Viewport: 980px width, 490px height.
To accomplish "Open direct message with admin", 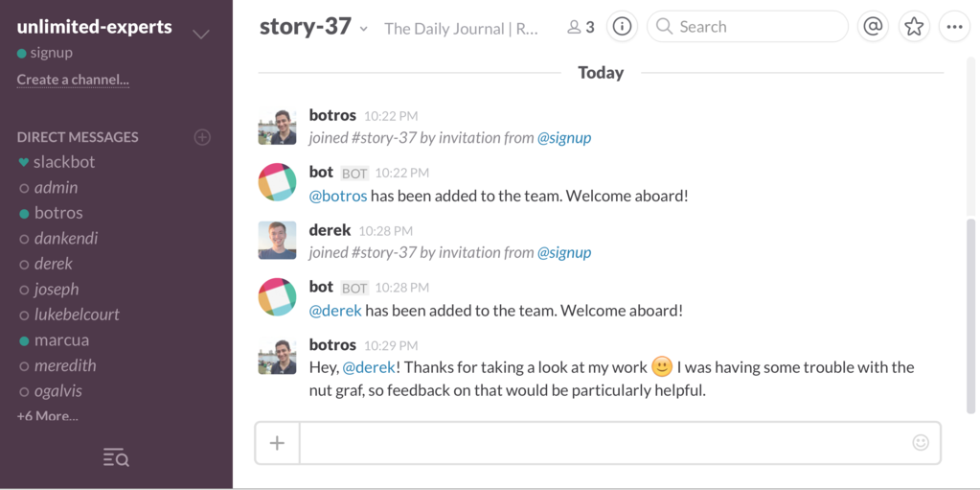I will coord(56,188).
